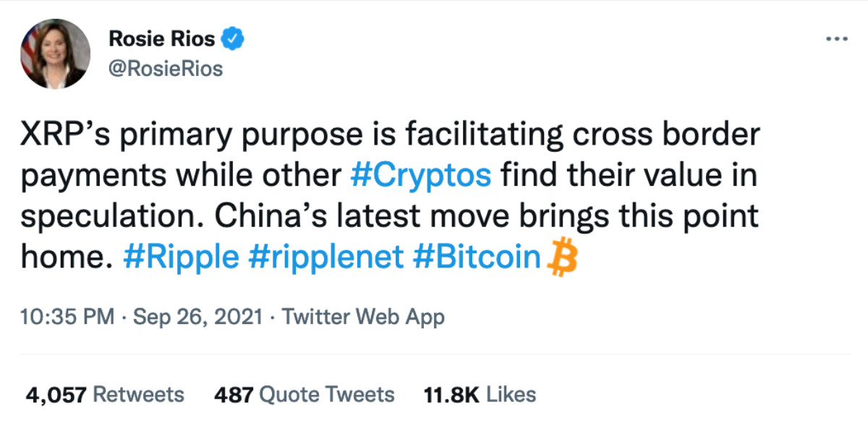The image size is (868, 423).
Task: Open the #Cryptos hashtag
Action: (422, 176)
